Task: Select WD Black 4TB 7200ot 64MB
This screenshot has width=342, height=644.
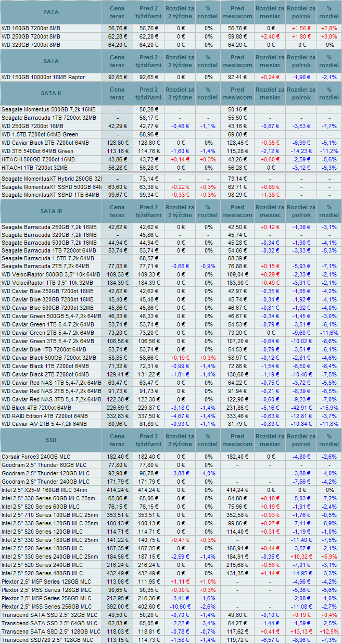Action: (x=37, y=407)
